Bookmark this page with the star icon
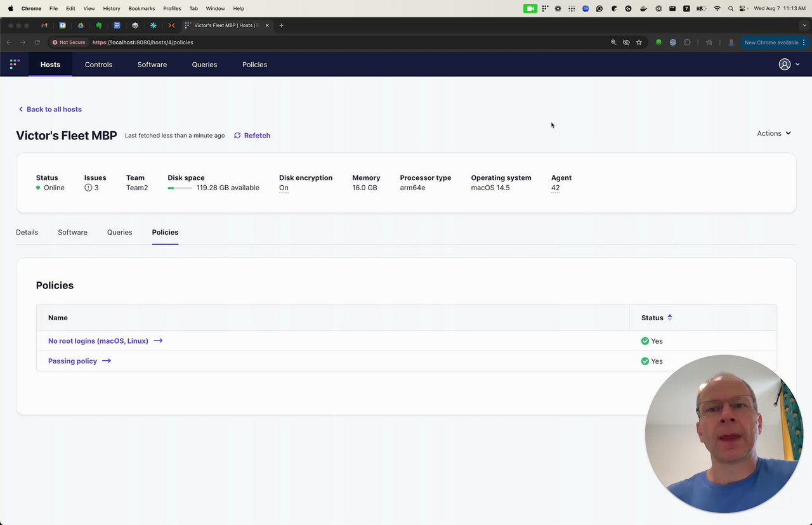The image size is (812, 525). click(x=639, y=42)
